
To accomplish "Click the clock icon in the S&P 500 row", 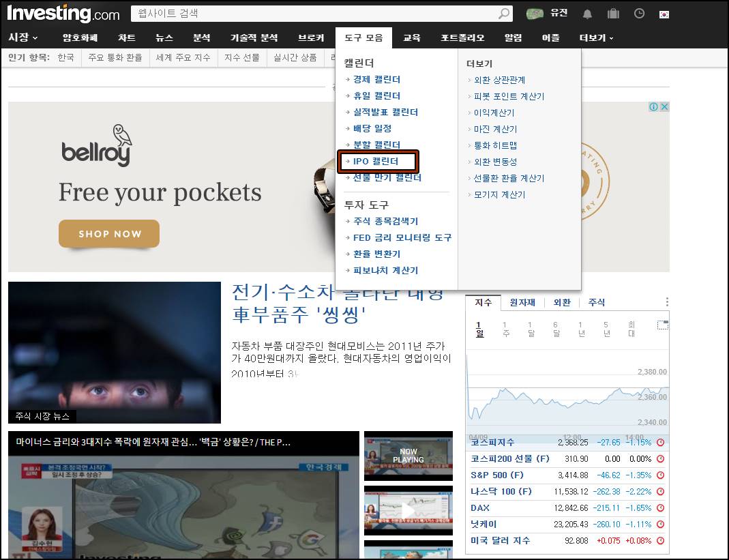I will point(660,475).
